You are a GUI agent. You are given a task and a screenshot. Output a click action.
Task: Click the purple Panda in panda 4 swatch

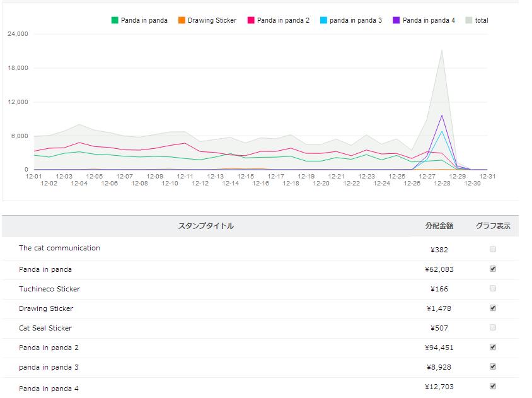pos(396,20)
